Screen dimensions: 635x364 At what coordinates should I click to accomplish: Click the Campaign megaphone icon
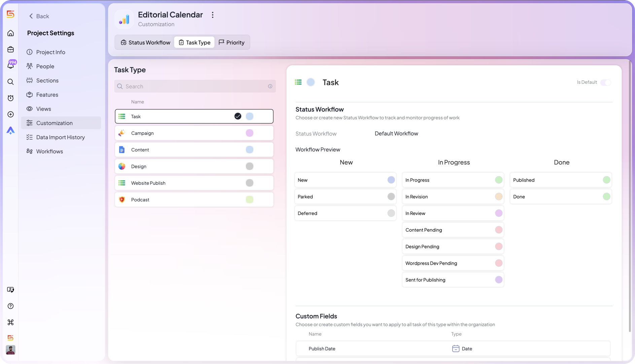(x=122, y=133)
